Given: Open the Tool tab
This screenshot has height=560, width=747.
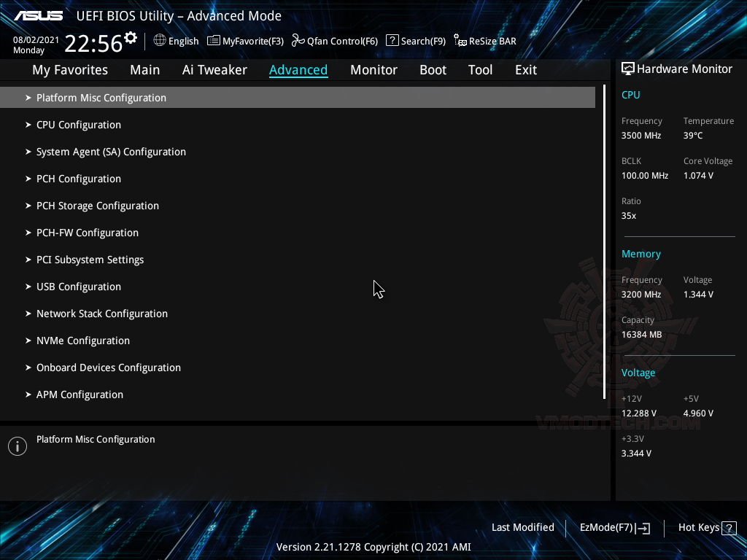Looking at the screenshot, I should click(x=480, y=70).
